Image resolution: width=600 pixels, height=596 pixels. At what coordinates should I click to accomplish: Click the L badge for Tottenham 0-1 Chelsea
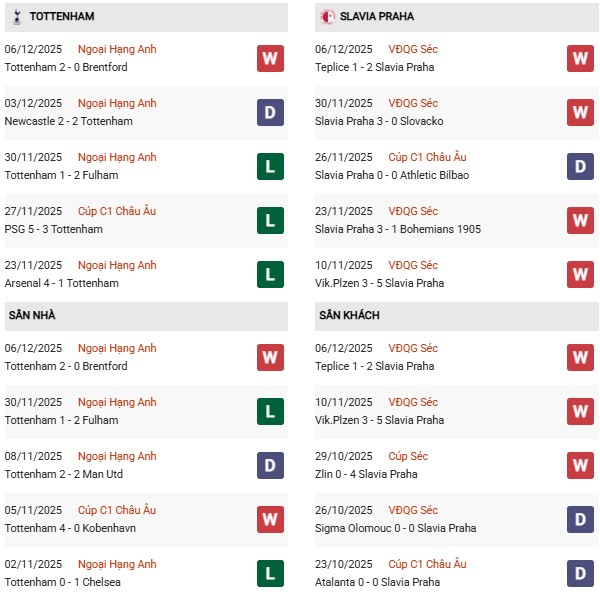270,573
